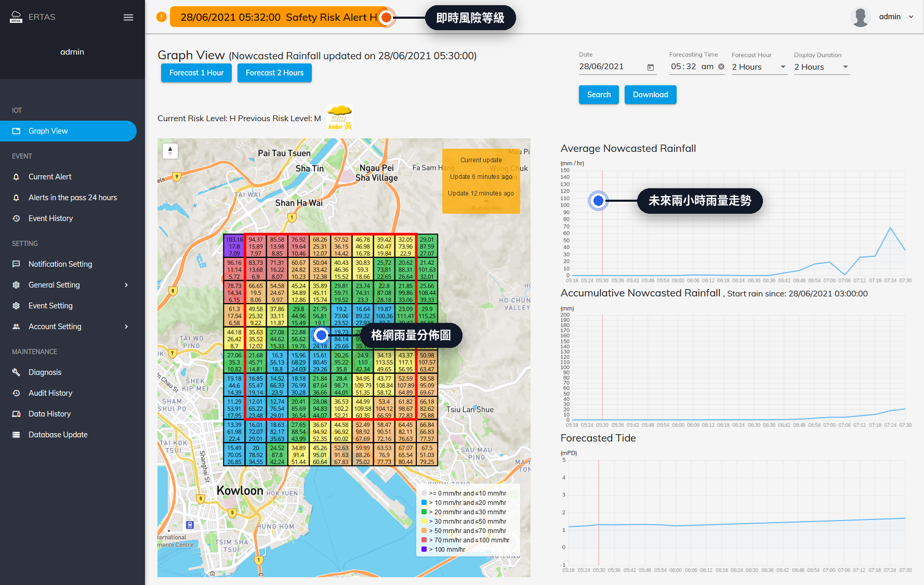Click the orange alert warning icon
Viewport: 924px width, 585px height.
click(162, 17)
